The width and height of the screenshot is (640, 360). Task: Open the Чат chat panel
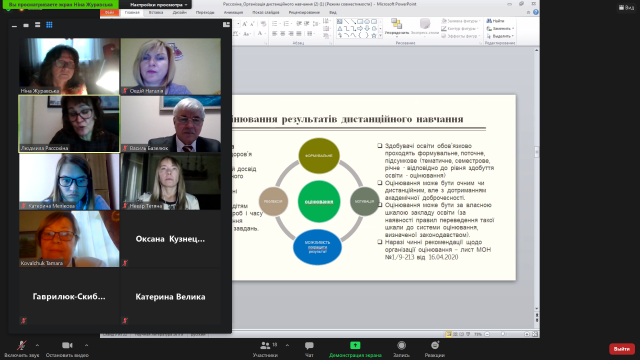[x=309, y=349]
